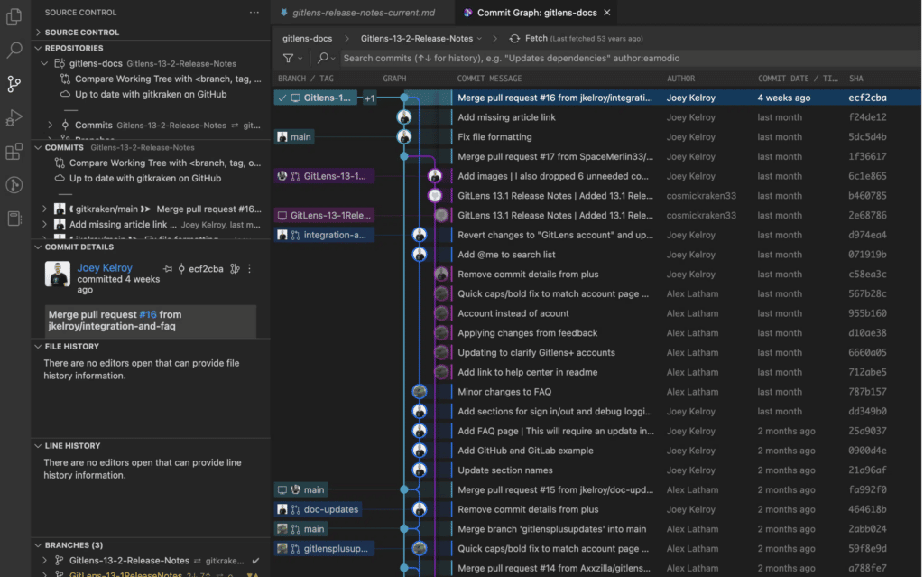This screenshot has height=577, width=924.
Task: Click the GitLens-13-1Rele... local branch tag
Action: [x=324, y=215]
